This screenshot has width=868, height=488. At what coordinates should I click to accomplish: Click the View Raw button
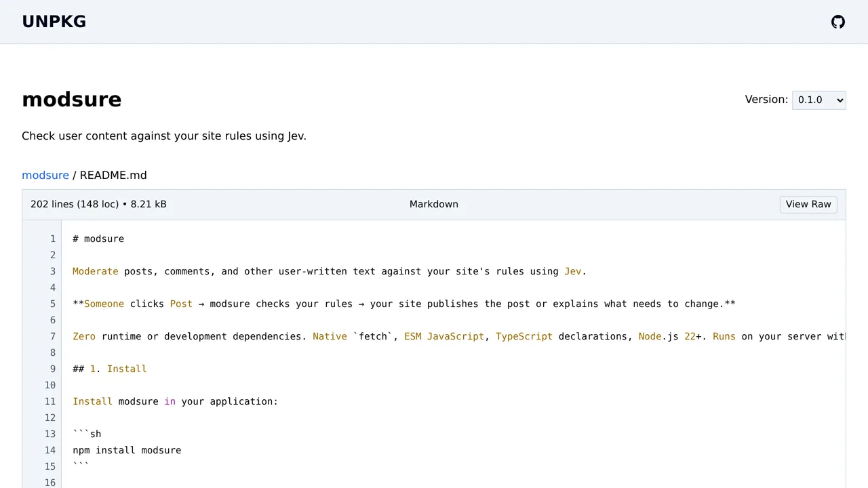click(x=808, y=204)
